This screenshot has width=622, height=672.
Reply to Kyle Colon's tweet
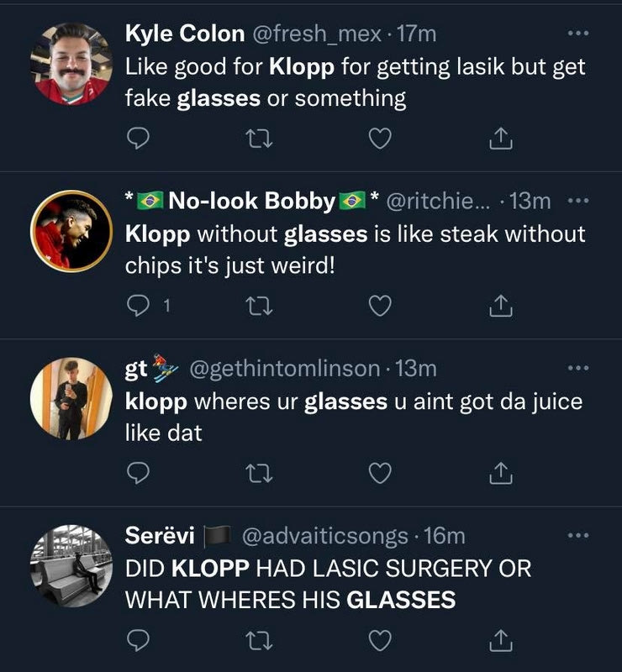click(x=137, y=139)
